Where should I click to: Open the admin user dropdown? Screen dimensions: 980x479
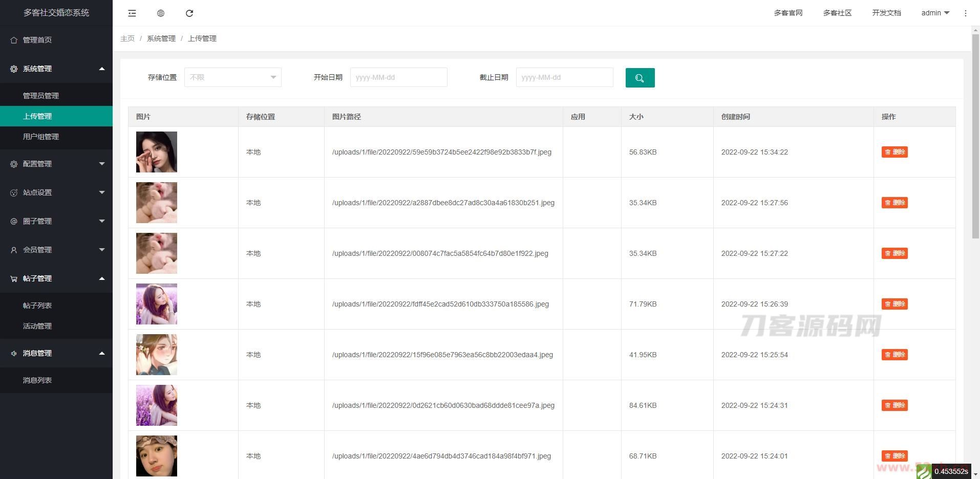click(x=935, y=13)
